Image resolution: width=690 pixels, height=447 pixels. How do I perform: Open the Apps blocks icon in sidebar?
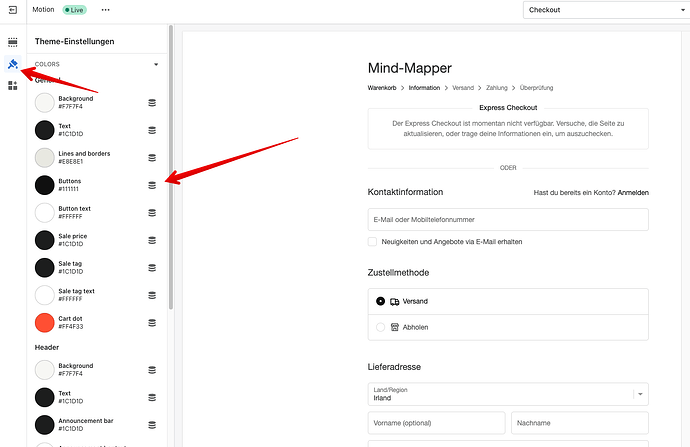click(x=13, y=85)
